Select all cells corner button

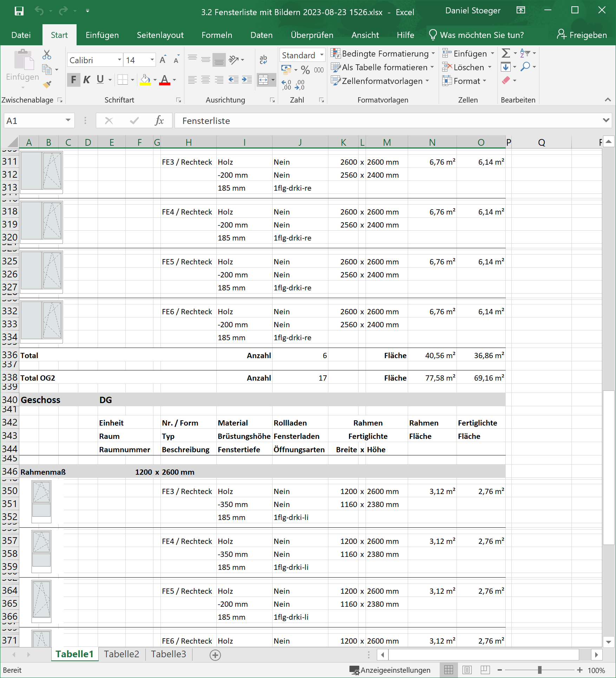click(x=13, y=142)
